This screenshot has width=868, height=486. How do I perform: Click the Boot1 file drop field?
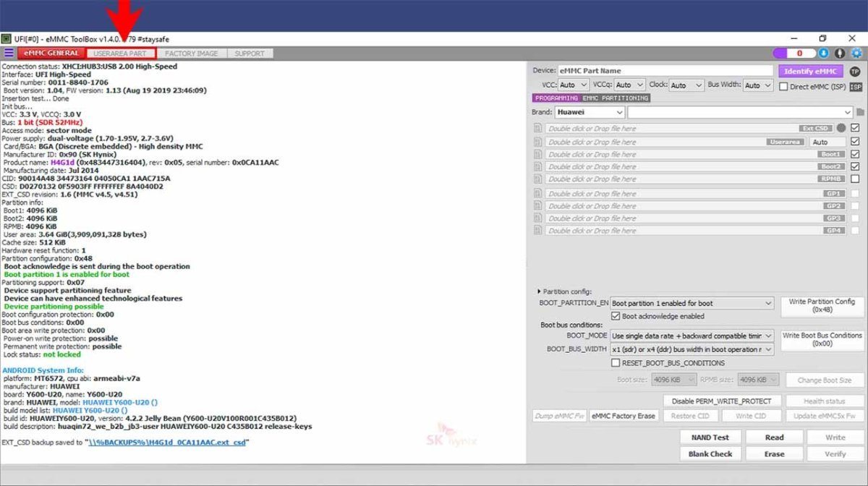click(x=694, y=154)
